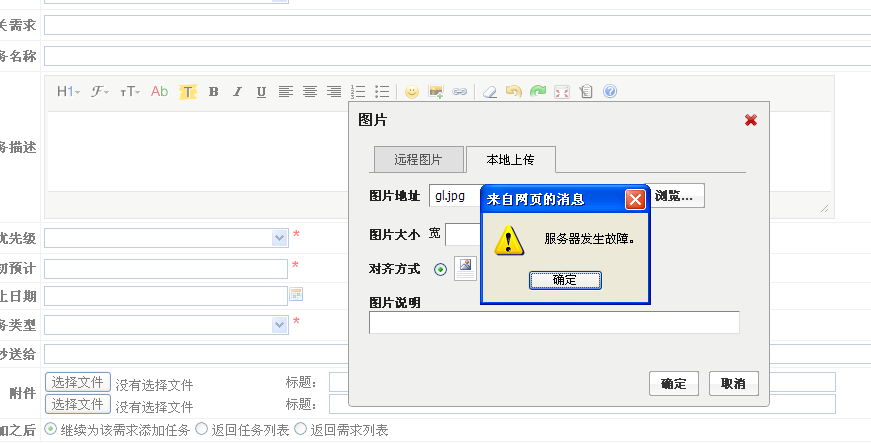Screen dimensions: 871x443
Task: Click the editor resize handle corner
Action: tap(824, 208)
